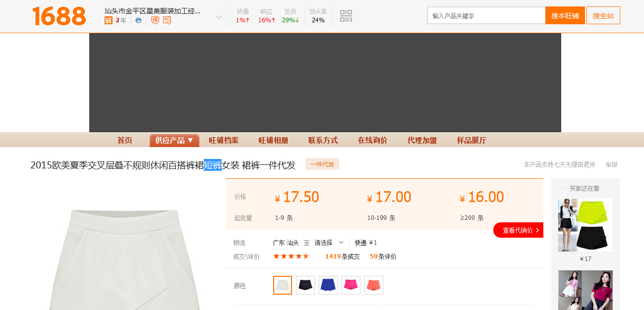Screen dimensions: 644x310
Task: Click the 搜本旺铺 button
Action: tap(565, 15)
